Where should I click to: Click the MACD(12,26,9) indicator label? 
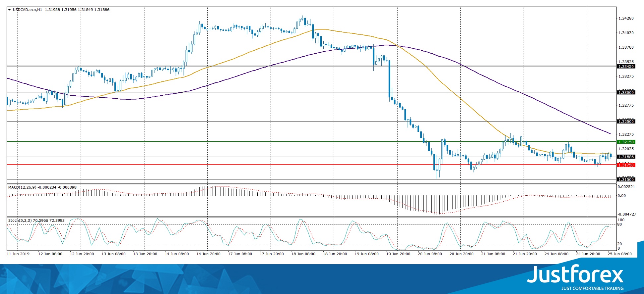coord(23,187)
